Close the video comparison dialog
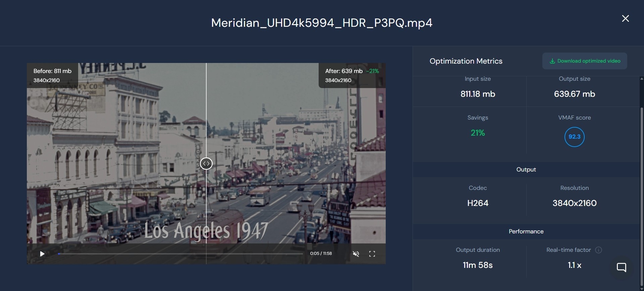This screenshot has height=291, width=644. tap(625, 18)
